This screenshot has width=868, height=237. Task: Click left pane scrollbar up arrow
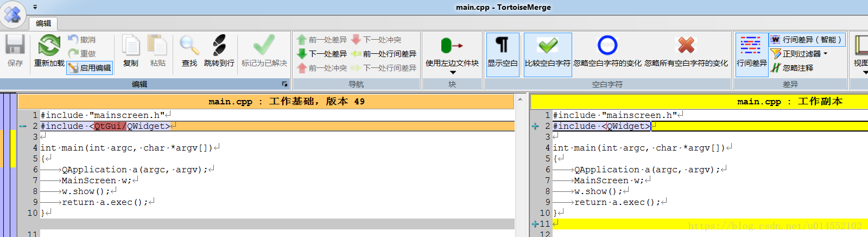coord(520,99)
